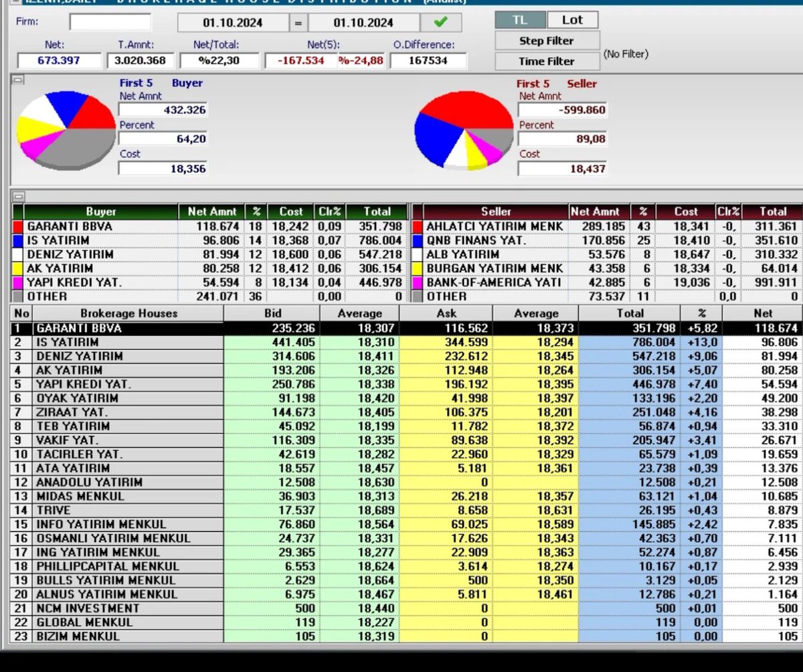Click the First 5 Seller pie chart

click(x=462, y=131)
